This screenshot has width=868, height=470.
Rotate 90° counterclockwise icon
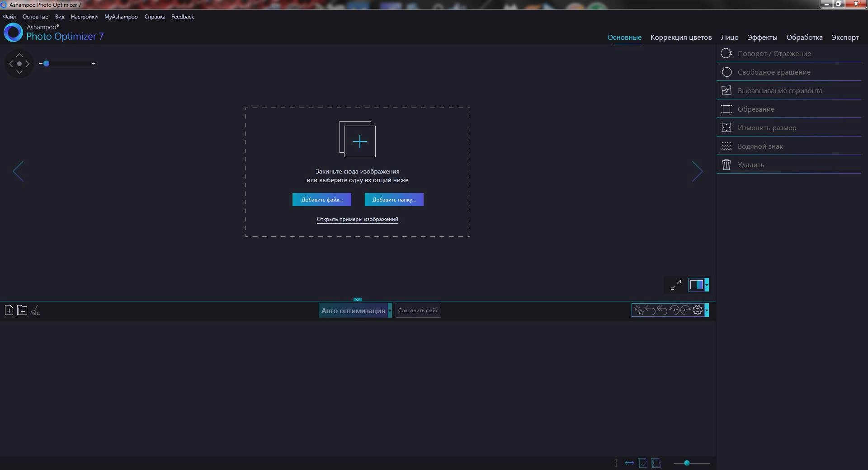674,310
